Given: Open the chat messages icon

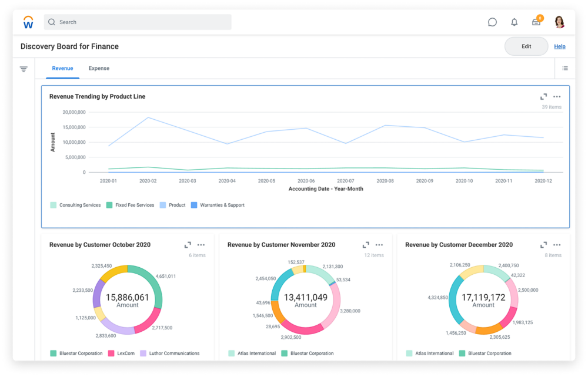Looking at the screenshot, I should [492, 22].
